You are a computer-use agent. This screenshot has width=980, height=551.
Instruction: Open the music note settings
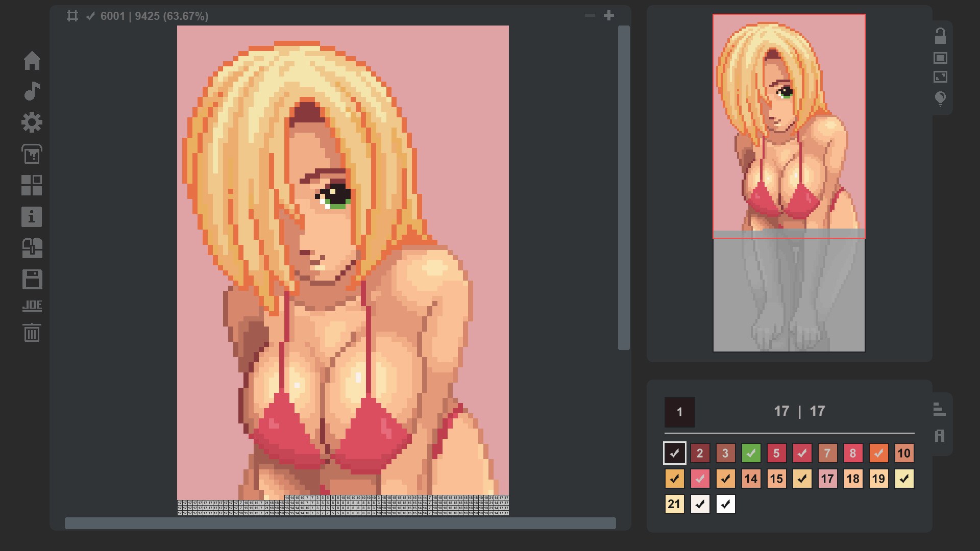32,91
